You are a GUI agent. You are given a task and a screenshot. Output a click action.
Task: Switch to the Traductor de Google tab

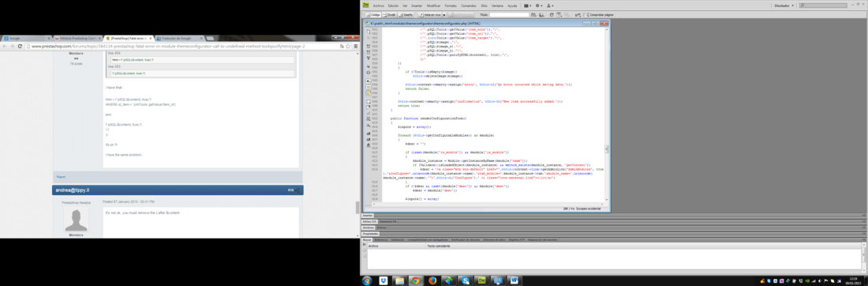180,38
